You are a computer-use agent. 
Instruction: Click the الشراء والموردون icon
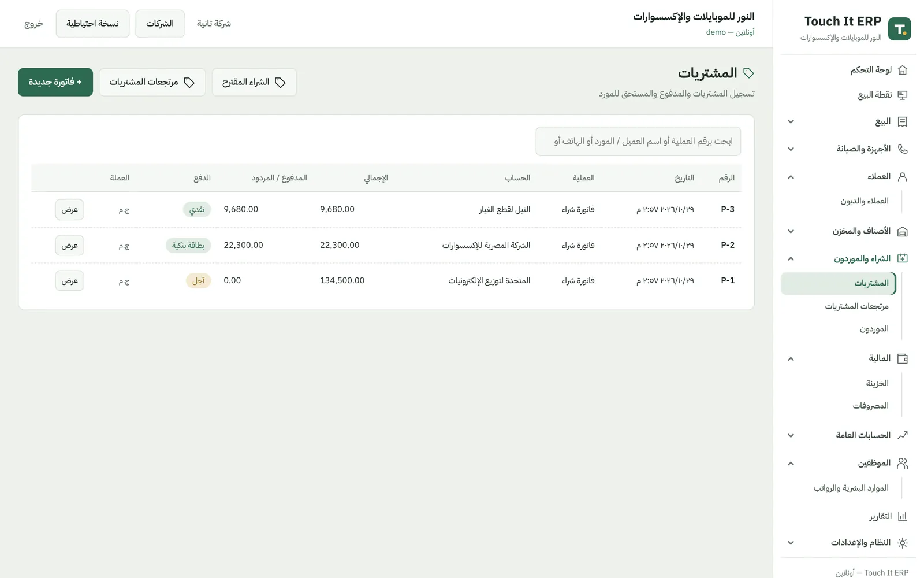point(903,258)
